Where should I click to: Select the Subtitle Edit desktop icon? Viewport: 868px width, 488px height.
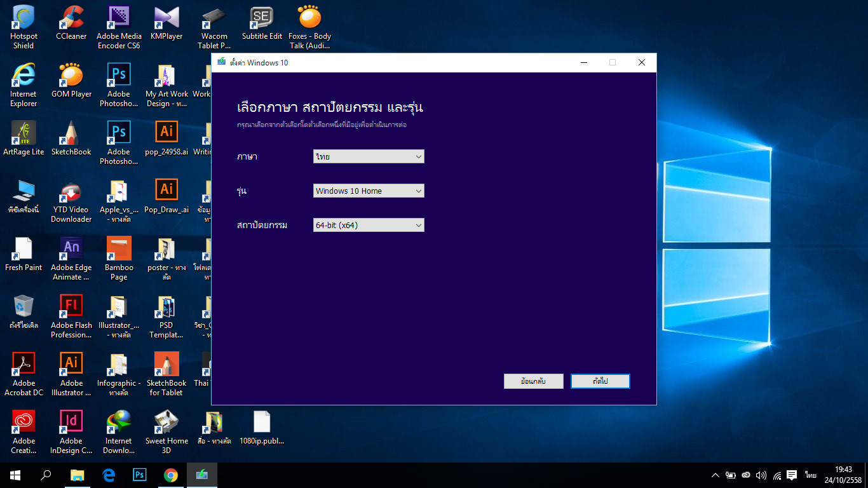point(262,23)
